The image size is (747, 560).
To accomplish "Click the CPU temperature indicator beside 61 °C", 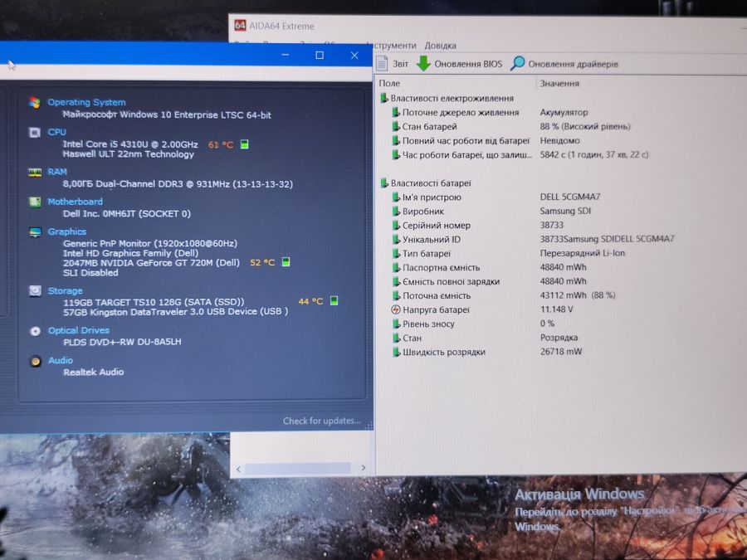I will coord(244,144).
